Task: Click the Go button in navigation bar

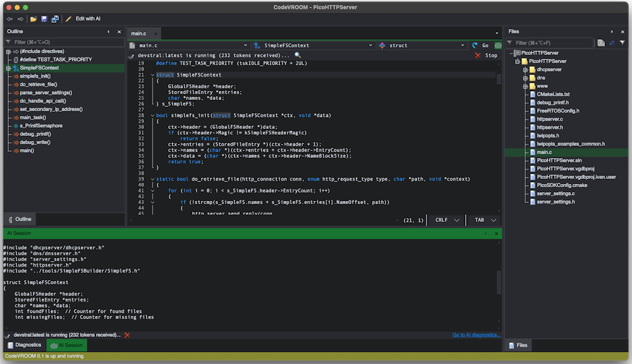Action: point(481,45)
